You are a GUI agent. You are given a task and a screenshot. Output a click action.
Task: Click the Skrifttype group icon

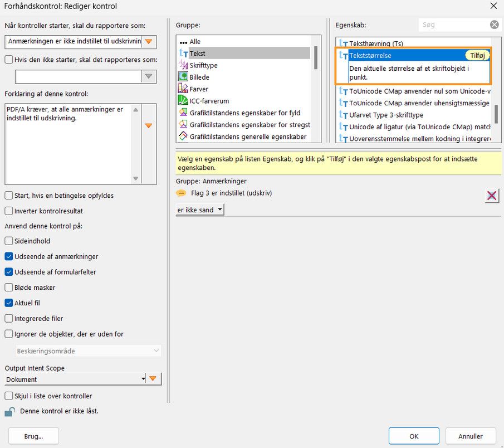[183, 65]
